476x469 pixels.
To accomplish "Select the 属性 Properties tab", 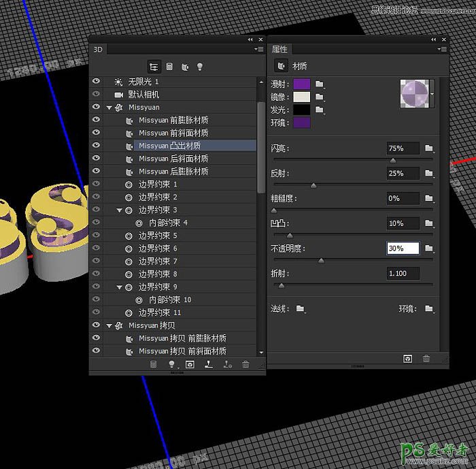I will 279,50.
